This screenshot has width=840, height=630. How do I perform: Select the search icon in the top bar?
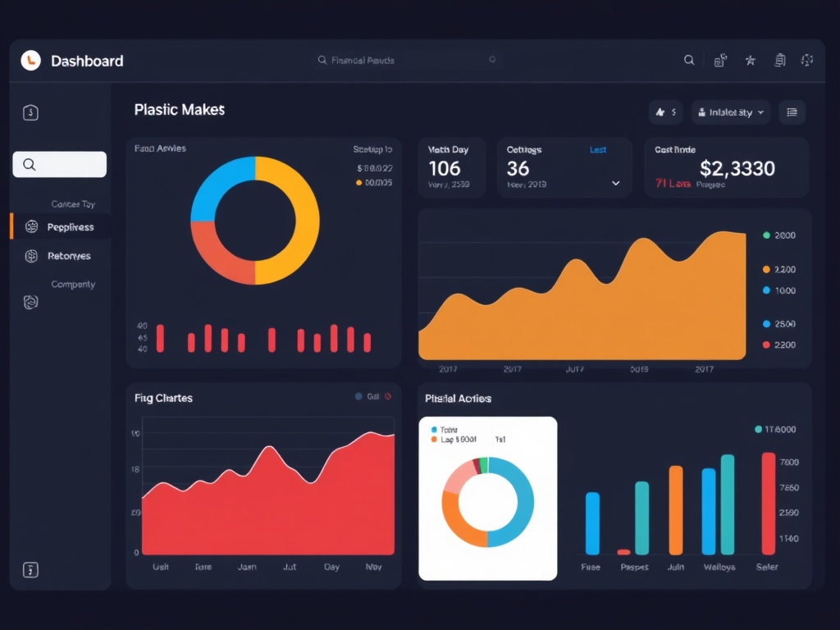(x=690, y=60)
